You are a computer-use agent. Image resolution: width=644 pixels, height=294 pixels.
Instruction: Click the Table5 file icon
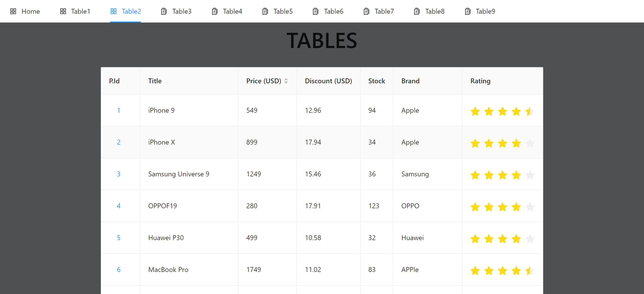click(x=265, y=11)
